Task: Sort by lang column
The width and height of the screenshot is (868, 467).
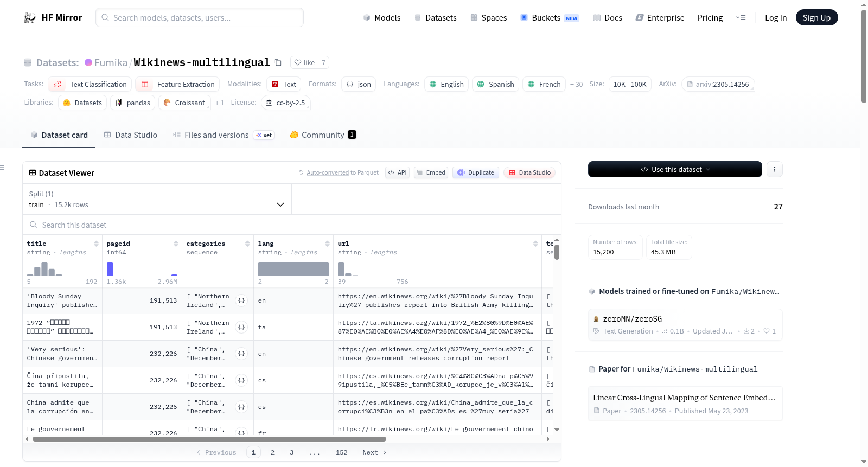Action: pyautogui.click(x=327, y=244)
